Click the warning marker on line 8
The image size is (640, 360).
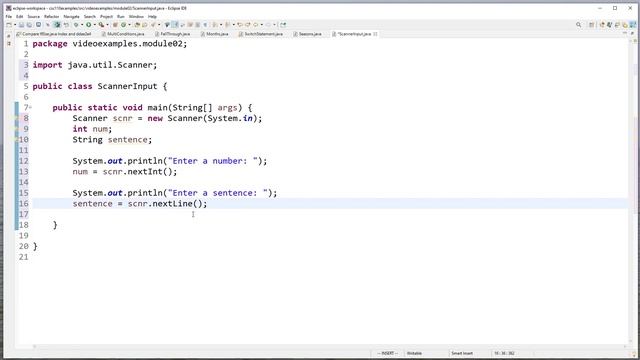[x=17, y=118]
